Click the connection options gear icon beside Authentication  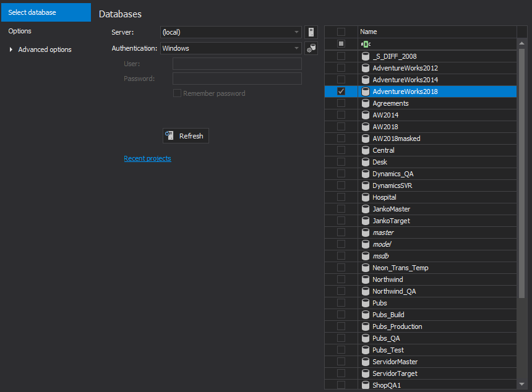tap(311, 48)
